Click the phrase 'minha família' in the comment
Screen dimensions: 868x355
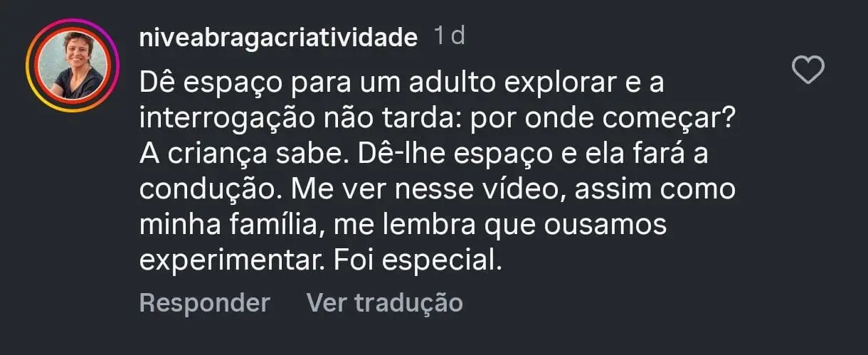pos(230,226)
